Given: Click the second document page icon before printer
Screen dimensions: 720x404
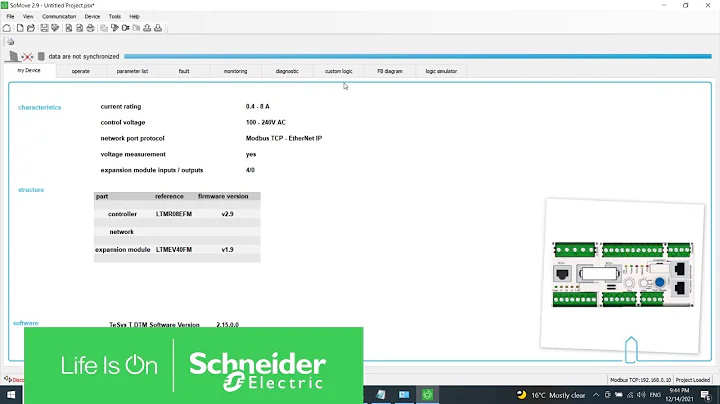Looking at the screenshot, I should [79, 28].
